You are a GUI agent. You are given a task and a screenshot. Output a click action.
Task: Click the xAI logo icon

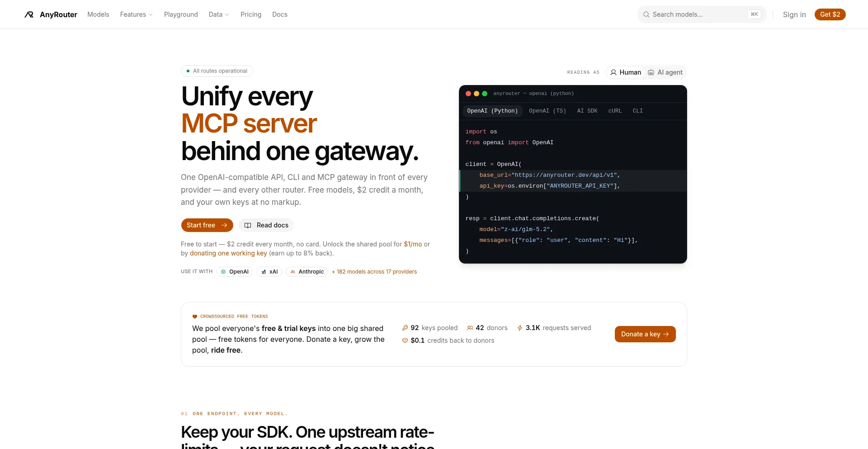click(x=264, y=272)
